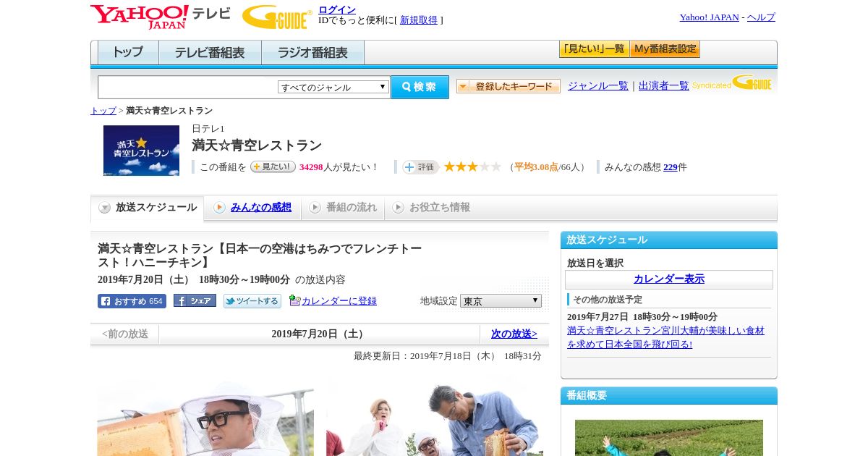Open the お役立ち情報 tab
868x456 pixels.
(432, 208)
